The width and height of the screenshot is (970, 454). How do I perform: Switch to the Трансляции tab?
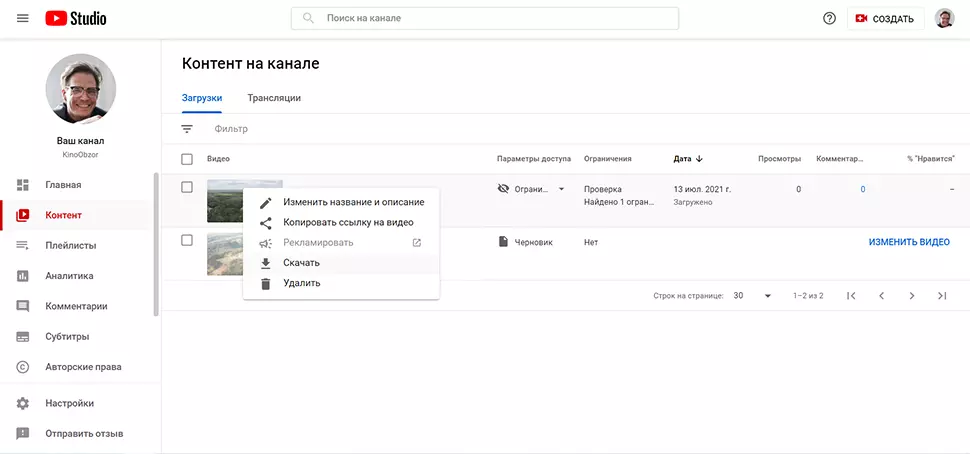274,98
